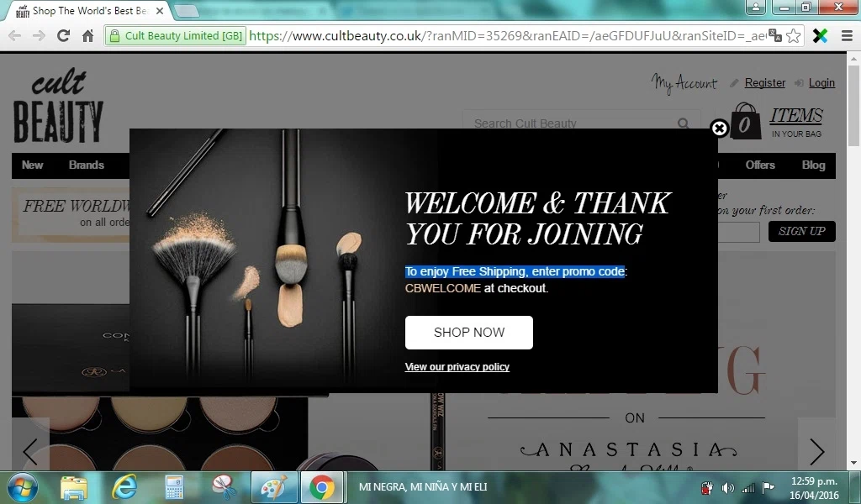
Task: Close the welcome popup with X icon
Action: click(720, 128)
